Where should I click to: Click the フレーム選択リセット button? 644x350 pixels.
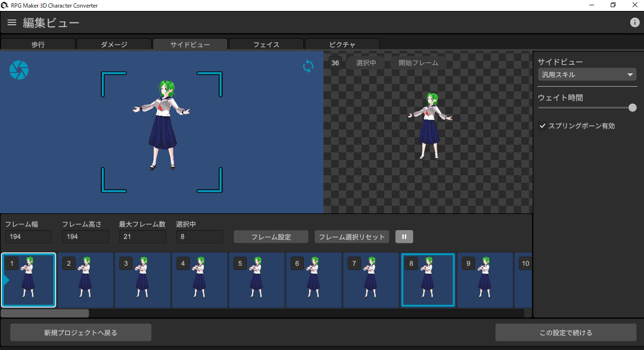click(x=351, y=237)
